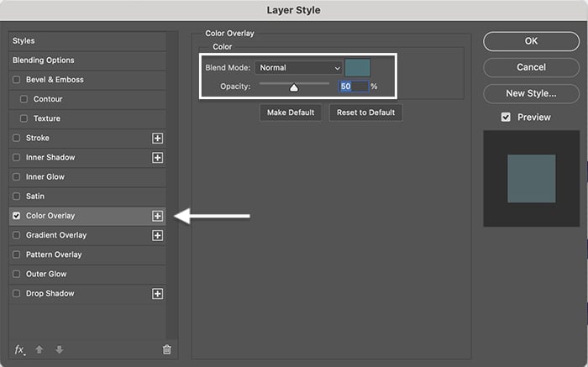This screenshot has width=588, height=367.
Task: Turn on the Satin checkbox
Action: coord(17,196)
